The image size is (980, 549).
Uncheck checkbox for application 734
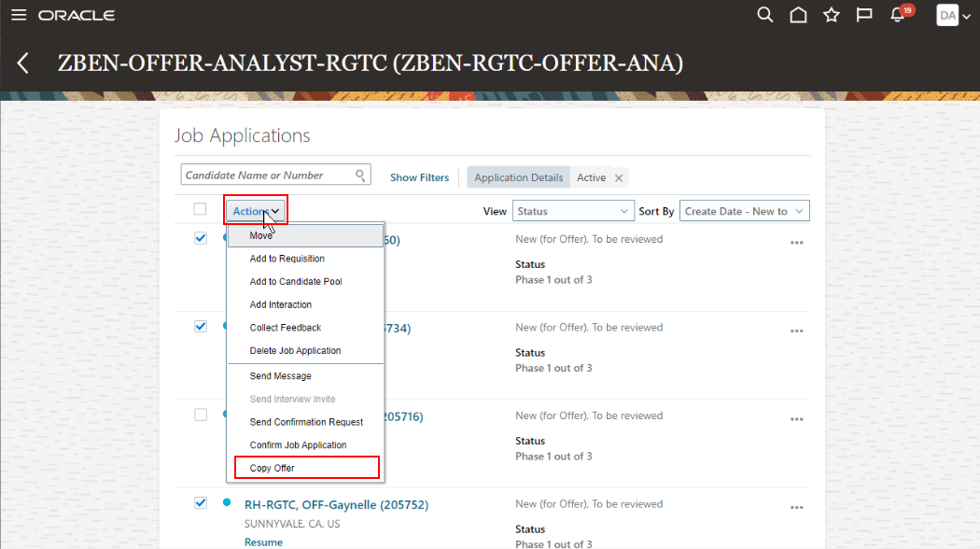point(201,327)
